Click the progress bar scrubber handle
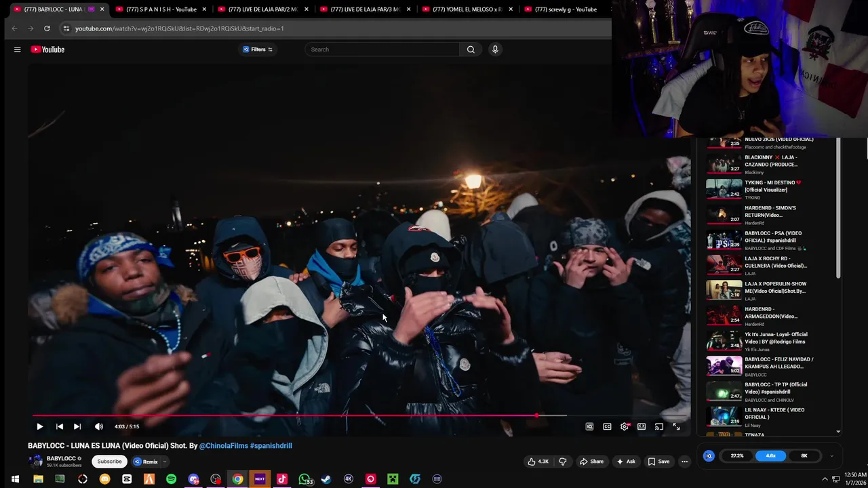This screenshot has height=488, width=868. tap(537, 415)
